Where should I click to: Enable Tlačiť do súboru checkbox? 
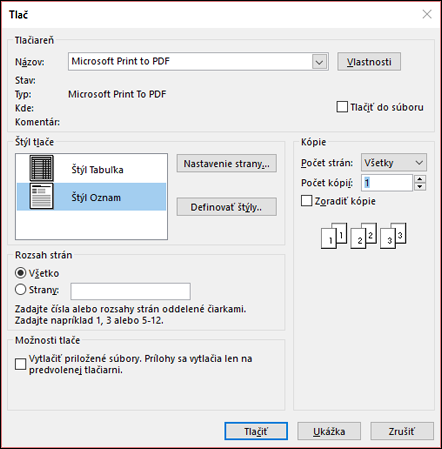click(342, 107)
